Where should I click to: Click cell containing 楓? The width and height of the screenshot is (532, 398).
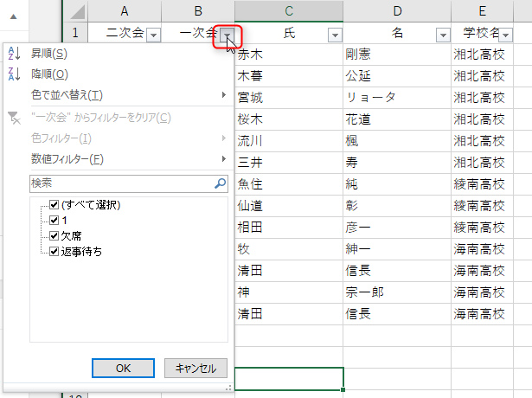(x=397, y=141)
